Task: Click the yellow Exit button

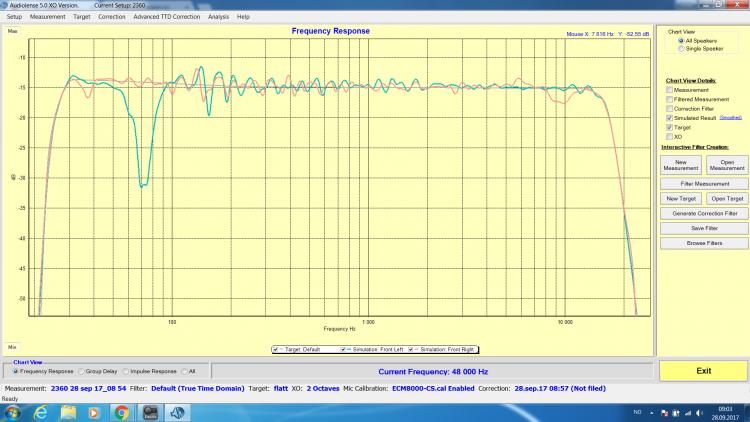Action: [x=704, y=370]
